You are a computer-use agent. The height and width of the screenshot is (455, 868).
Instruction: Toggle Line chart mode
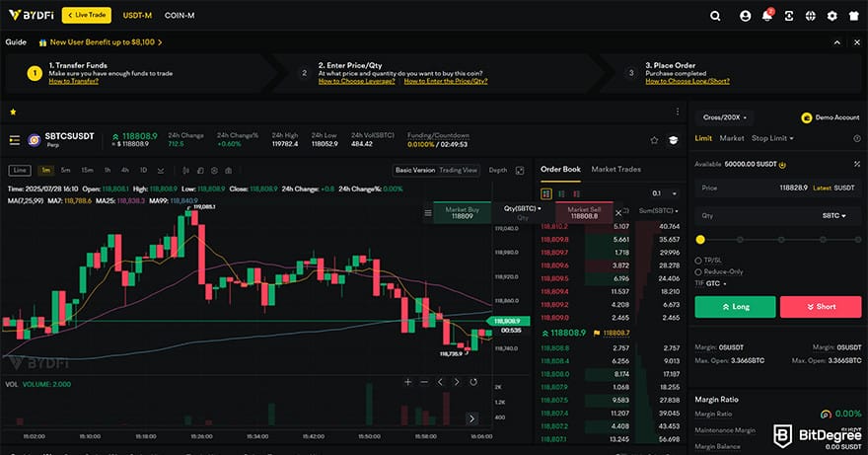pos(20,170)
